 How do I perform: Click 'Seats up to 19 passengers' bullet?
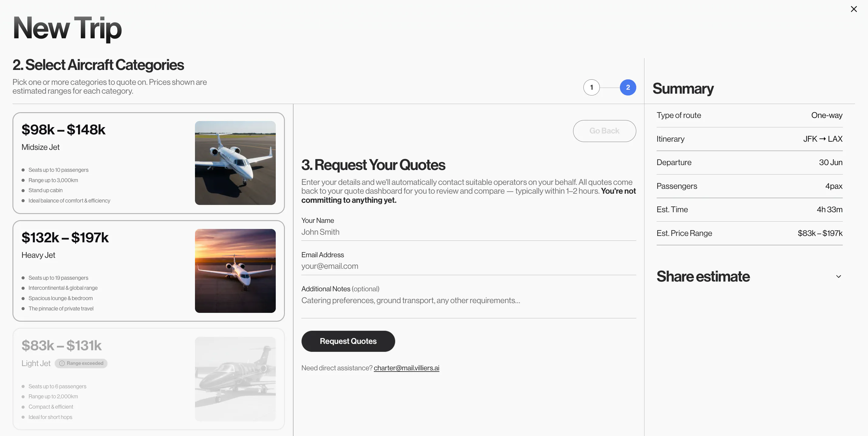click(x=58, y=278)
